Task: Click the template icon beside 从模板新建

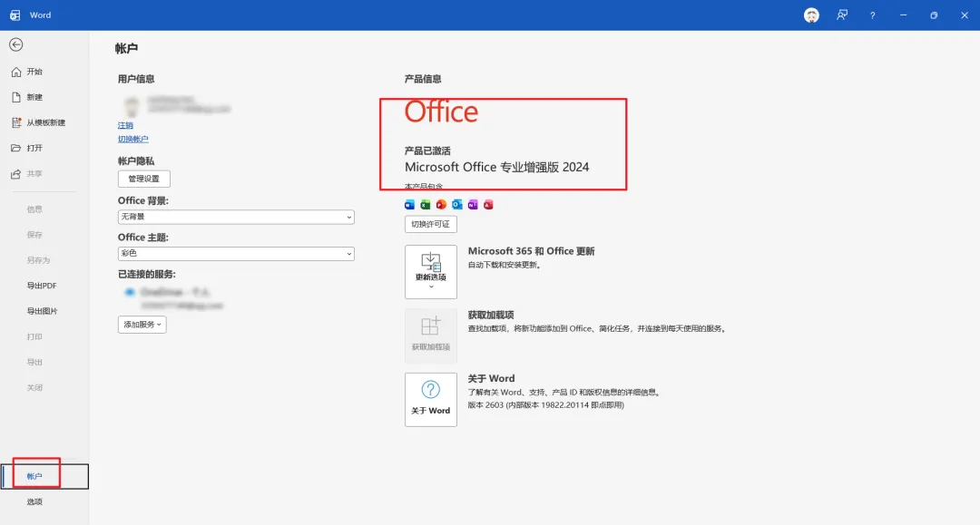Action: [16, 123]
